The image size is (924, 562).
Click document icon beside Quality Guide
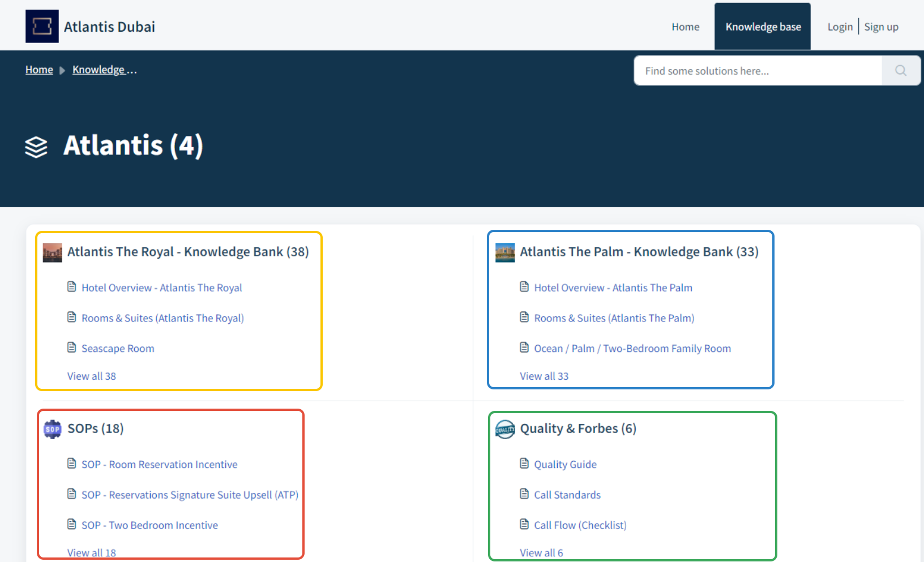524,464
